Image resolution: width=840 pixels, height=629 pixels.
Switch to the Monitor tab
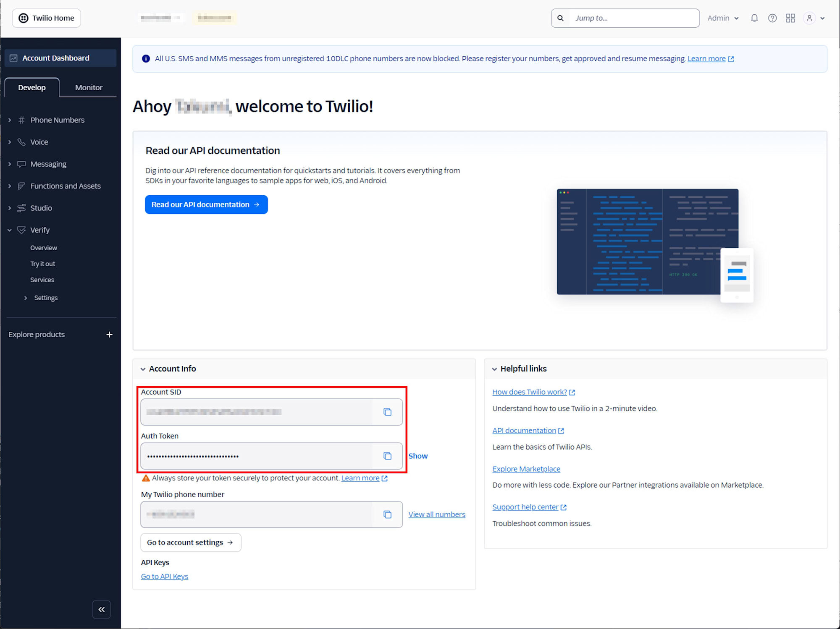88,87
